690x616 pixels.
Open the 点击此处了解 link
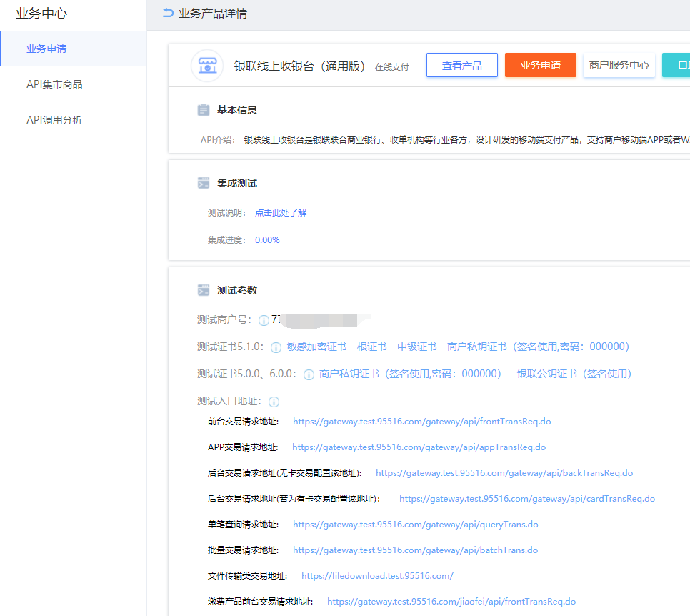click(x=281, y=213)
